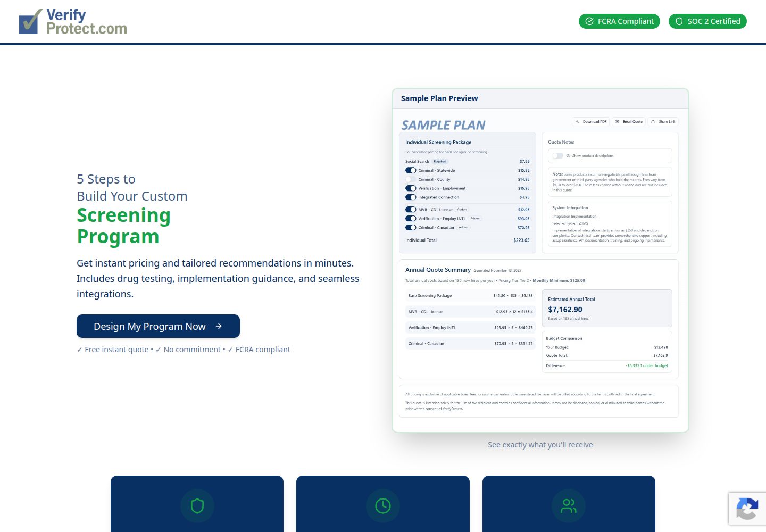Click the Download PDF button
The width and height of the screenshot is (766, 532).
[x=590, y=122]
